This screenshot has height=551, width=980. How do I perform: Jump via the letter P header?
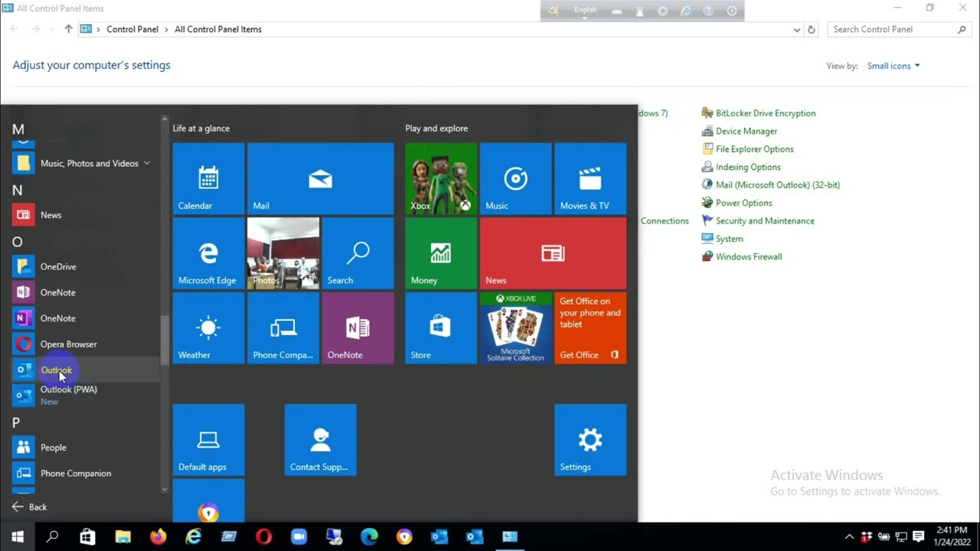click(x=16, y=422)
